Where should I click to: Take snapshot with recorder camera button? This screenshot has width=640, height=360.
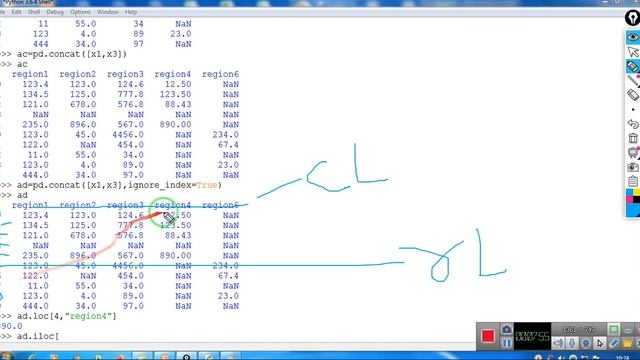(507, 329)
